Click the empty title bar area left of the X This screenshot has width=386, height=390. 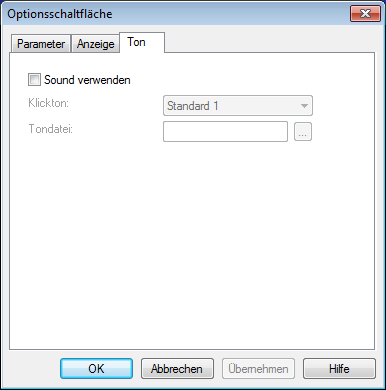click(230, 13)
